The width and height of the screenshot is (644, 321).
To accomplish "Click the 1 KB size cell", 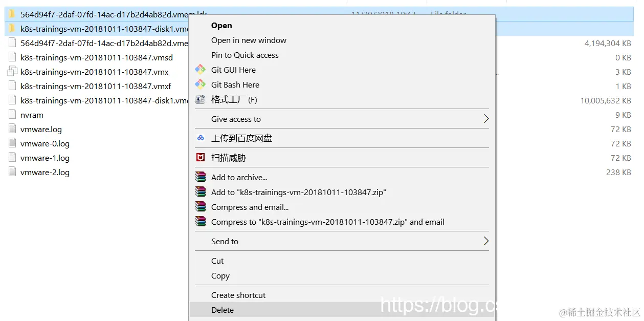I will coord(623,87).
